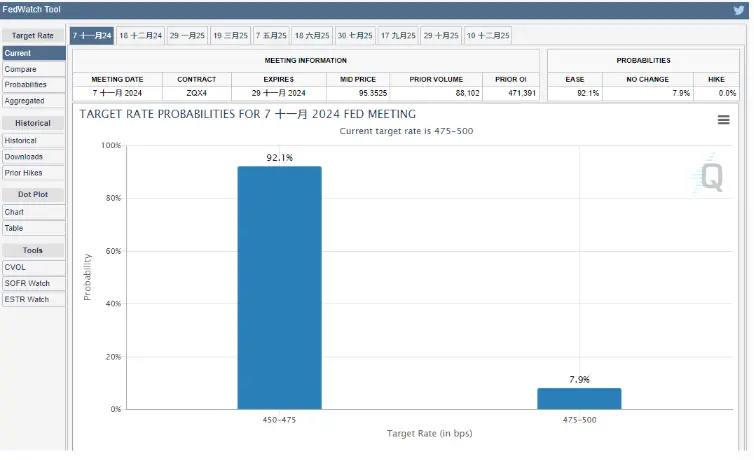Click the 92.1% bar for 450-475
Viewport: 754px width, 460px height.
[279, 288]
